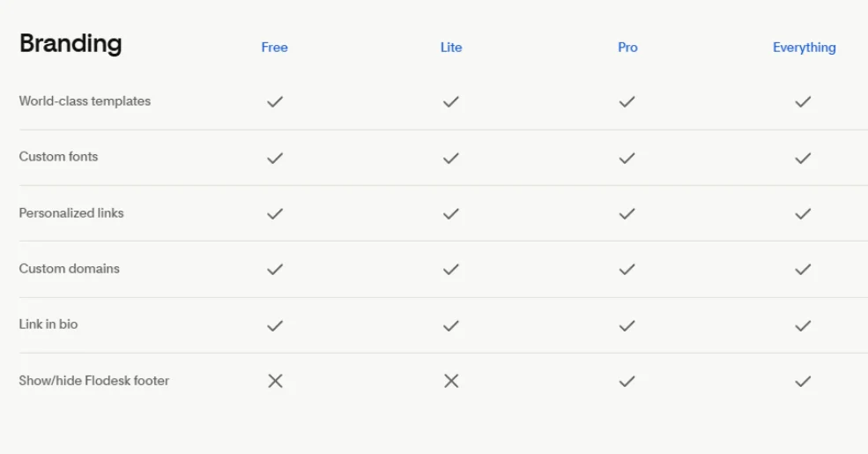Image resolution: width=868 pixels, height=454 pixels.
Task: Click the World-class templates feature label
Action: tap(85, 101)
